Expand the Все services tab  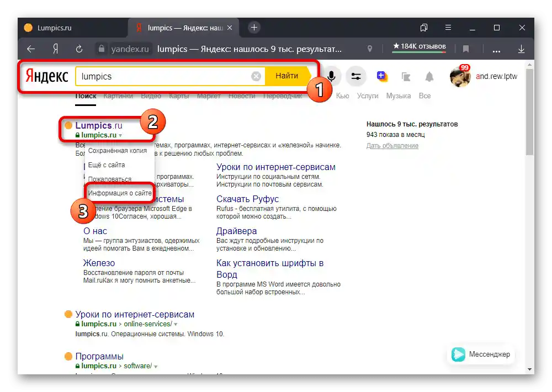[x=424, y=96]
